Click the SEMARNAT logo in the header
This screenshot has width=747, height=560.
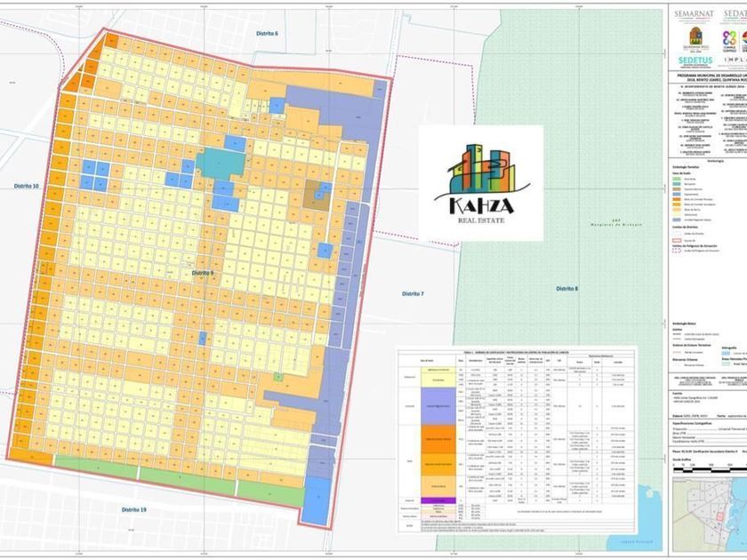coord(693,15)
